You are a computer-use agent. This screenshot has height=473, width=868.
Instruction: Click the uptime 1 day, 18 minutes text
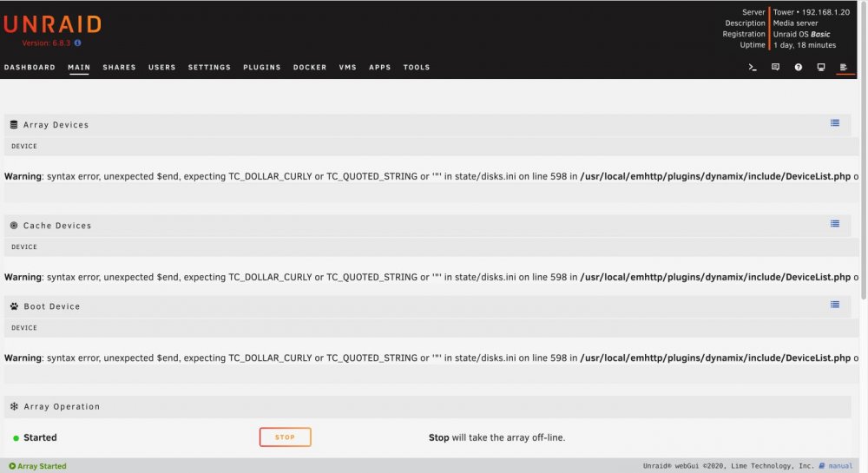coord(805,45)
